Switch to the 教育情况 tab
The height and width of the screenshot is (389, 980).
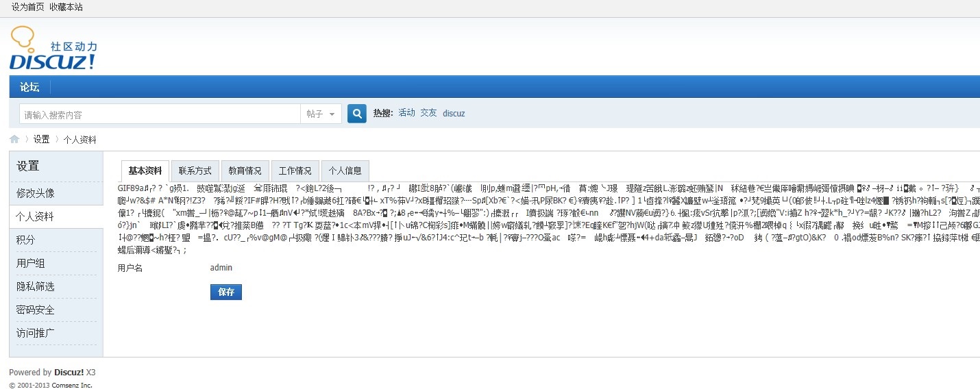pos(245,171)
